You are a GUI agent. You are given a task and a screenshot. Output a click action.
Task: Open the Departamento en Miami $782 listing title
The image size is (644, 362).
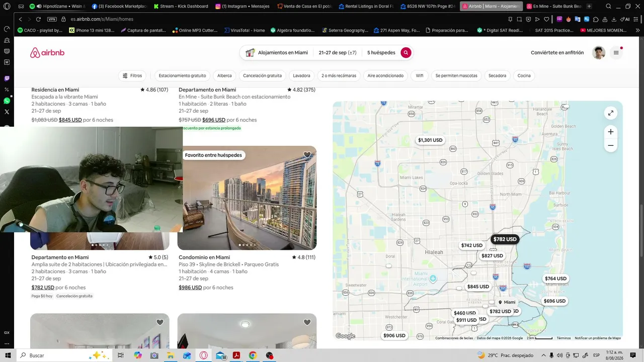coord(60,257)
